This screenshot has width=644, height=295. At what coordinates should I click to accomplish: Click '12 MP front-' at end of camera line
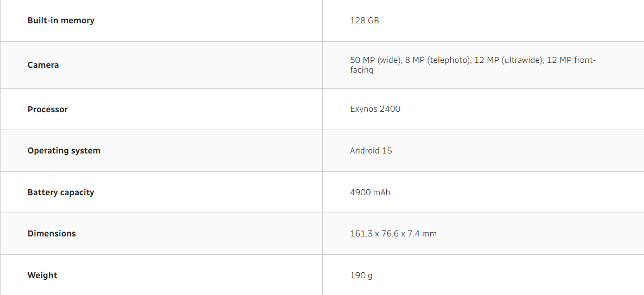coord(571,60)
